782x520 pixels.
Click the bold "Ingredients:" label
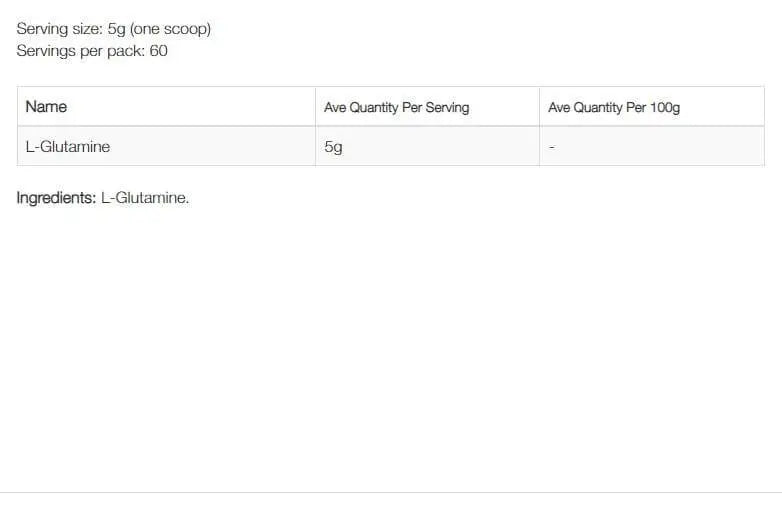coord(56,198)
